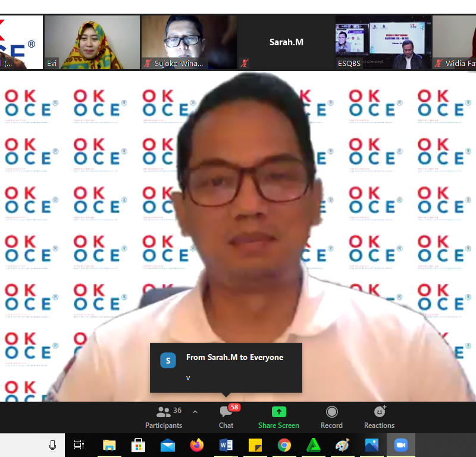Open Firefox from the taskbar
This screenshot has width=476, height=457.
[x=197, y=445]
